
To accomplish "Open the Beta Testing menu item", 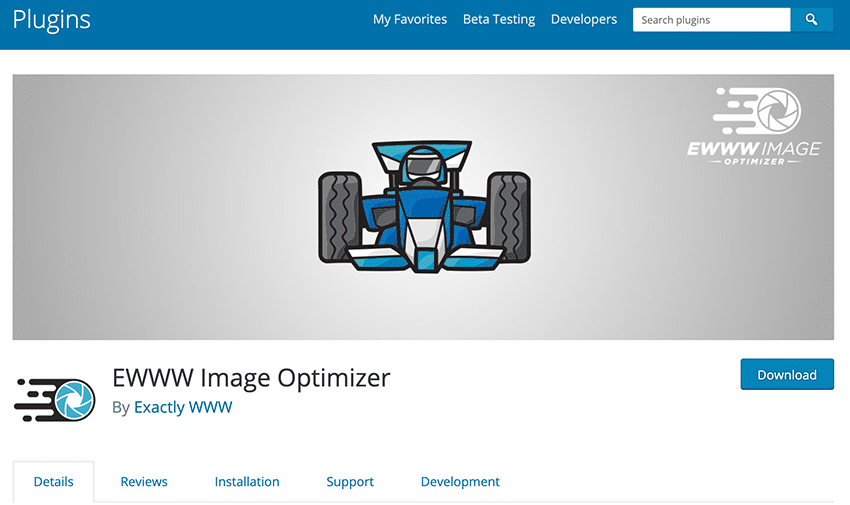I will tap(499, 20).
